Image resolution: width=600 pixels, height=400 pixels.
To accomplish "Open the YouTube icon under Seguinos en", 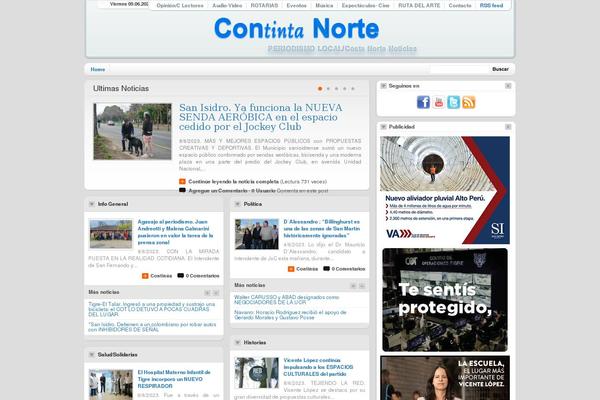I will [438, 102].
